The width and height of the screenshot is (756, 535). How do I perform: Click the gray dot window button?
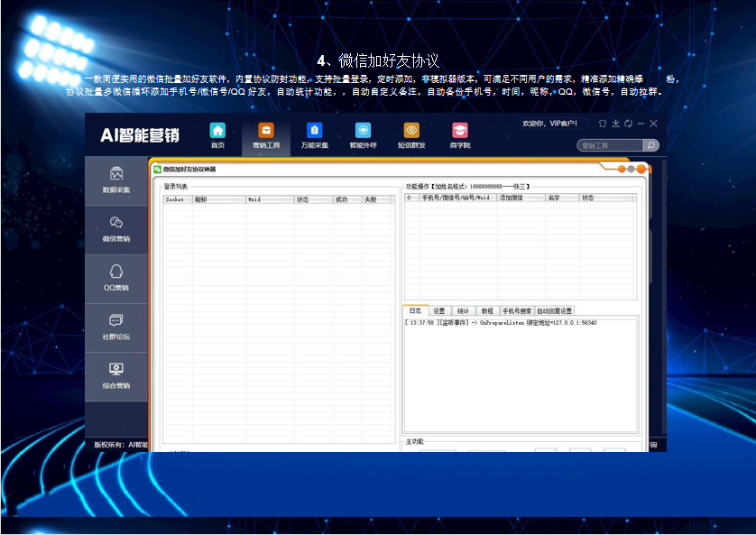631,170
